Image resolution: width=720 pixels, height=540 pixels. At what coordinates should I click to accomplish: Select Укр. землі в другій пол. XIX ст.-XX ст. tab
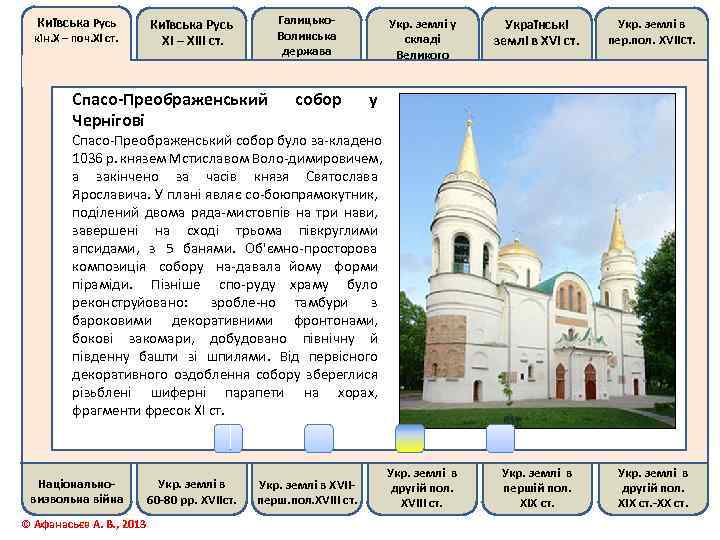tap(652, 489)
